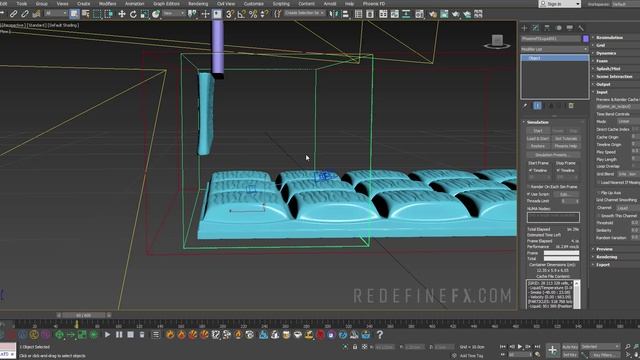Open the Modifier List dropdown
This screenshot has width=640, height=360.
click(x=554, y=49)
